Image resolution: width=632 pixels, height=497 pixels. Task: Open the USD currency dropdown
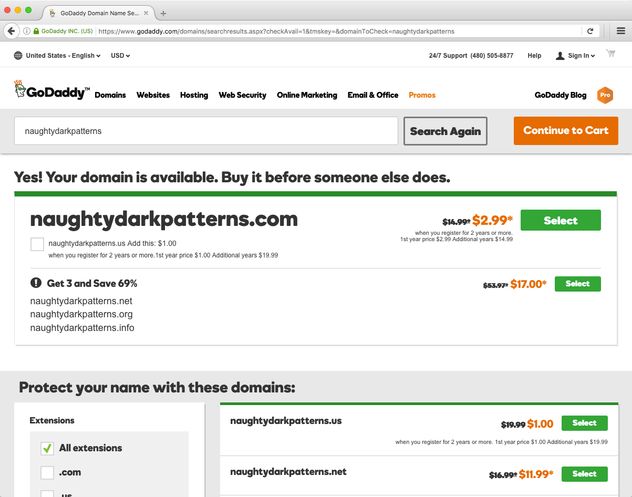(x=120, y=56)
